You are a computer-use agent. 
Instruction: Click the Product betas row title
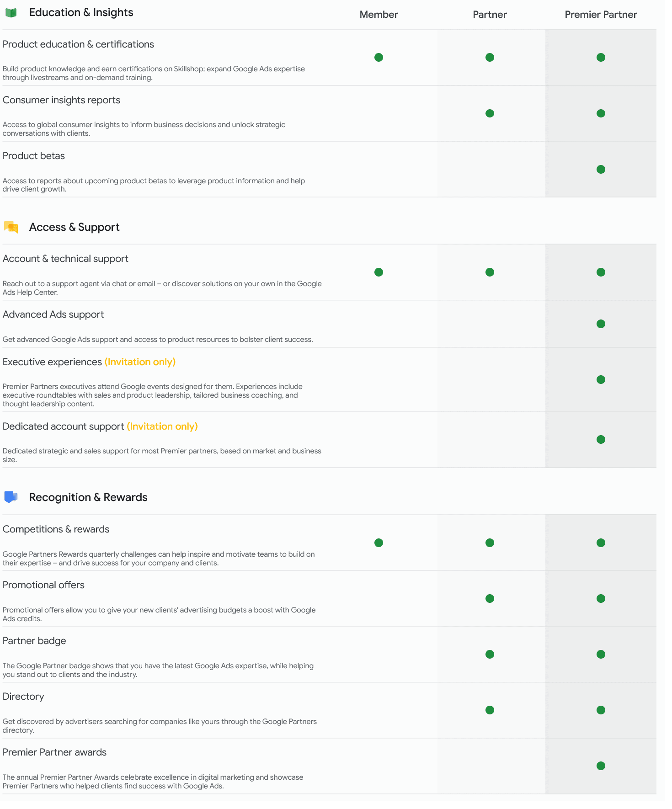tap(34, 156)
